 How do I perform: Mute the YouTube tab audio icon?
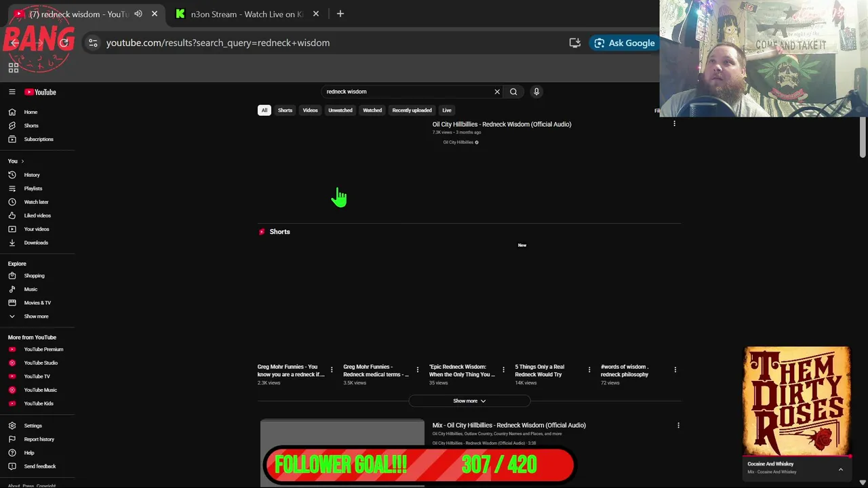click(x=138, y=14)
